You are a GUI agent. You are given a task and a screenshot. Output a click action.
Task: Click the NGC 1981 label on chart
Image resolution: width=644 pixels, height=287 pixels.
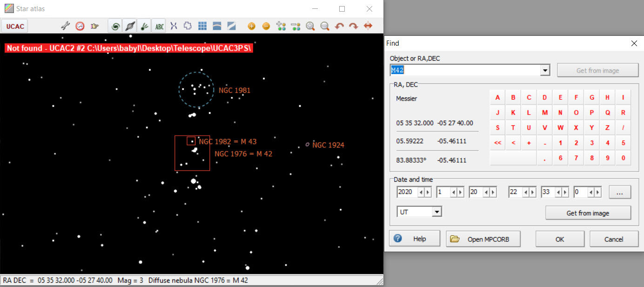pos(235,90)
